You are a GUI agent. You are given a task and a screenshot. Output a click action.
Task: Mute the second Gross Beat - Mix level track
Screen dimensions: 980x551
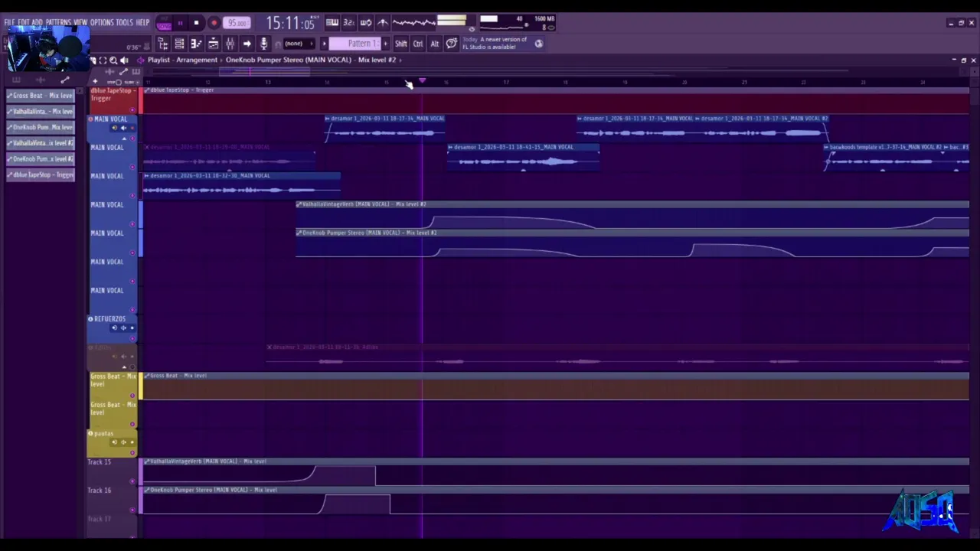click(x=132, y=424)
